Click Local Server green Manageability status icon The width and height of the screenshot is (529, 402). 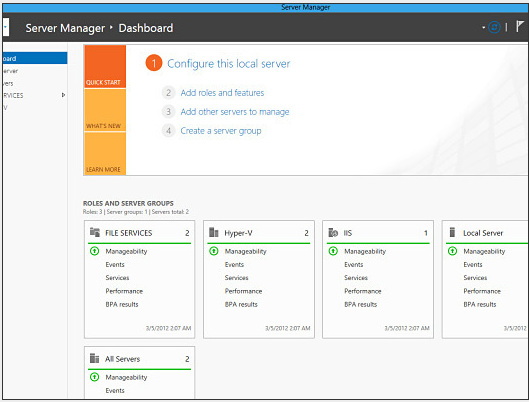click(452, 251)
